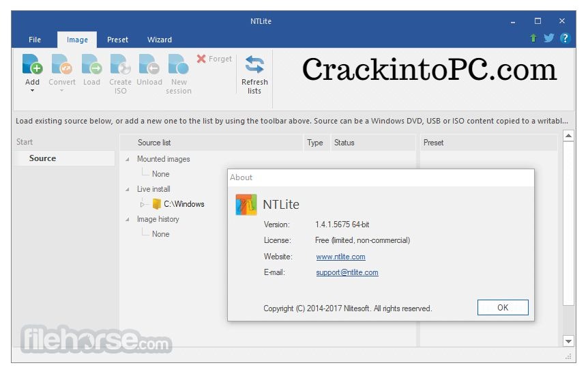Click the Image history label
Viewport: 588px width, 374px height.
(158, 219)
